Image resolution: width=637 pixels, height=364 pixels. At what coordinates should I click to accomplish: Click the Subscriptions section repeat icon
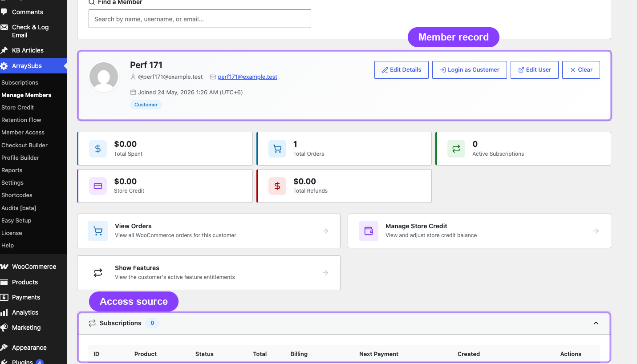[92, 323]
